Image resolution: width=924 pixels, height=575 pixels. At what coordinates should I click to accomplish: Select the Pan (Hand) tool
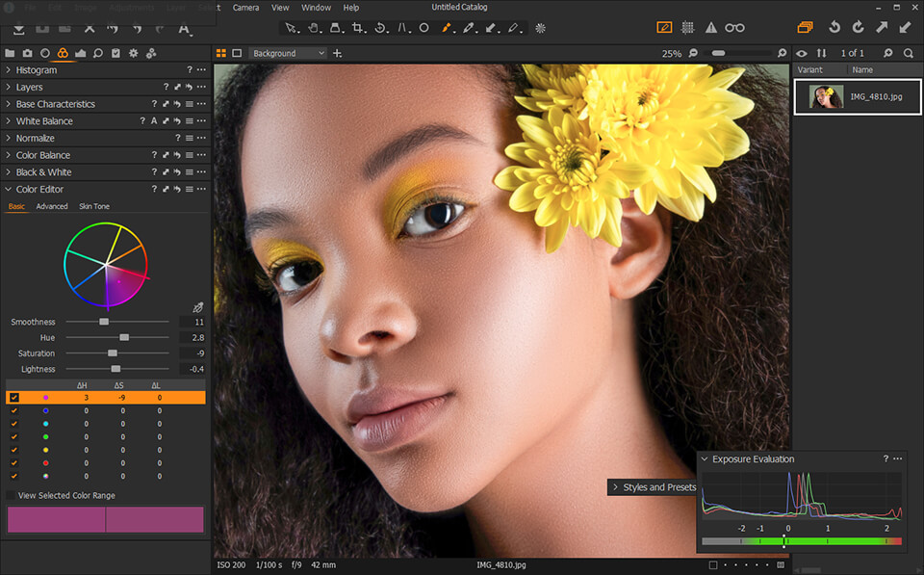315,28
